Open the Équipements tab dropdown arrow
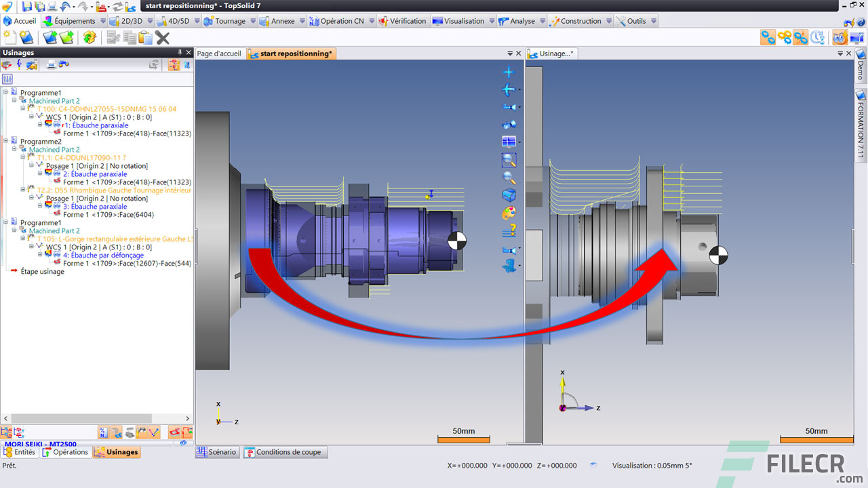The width and height of the screenshot is (868, 488). [103, 21]
